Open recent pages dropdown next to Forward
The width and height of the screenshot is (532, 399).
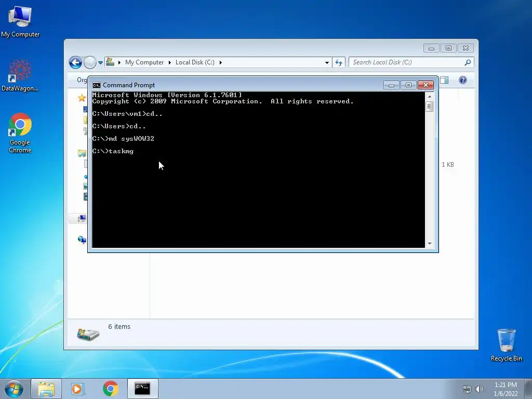click(x=100, y=63)
